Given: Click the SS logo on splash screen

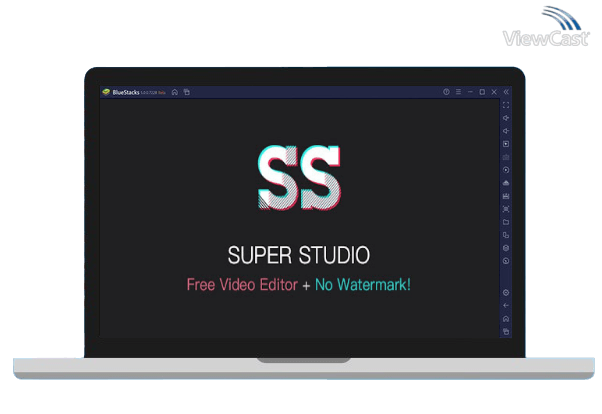Looking at the screenshot, I should (x=299, y=177).
